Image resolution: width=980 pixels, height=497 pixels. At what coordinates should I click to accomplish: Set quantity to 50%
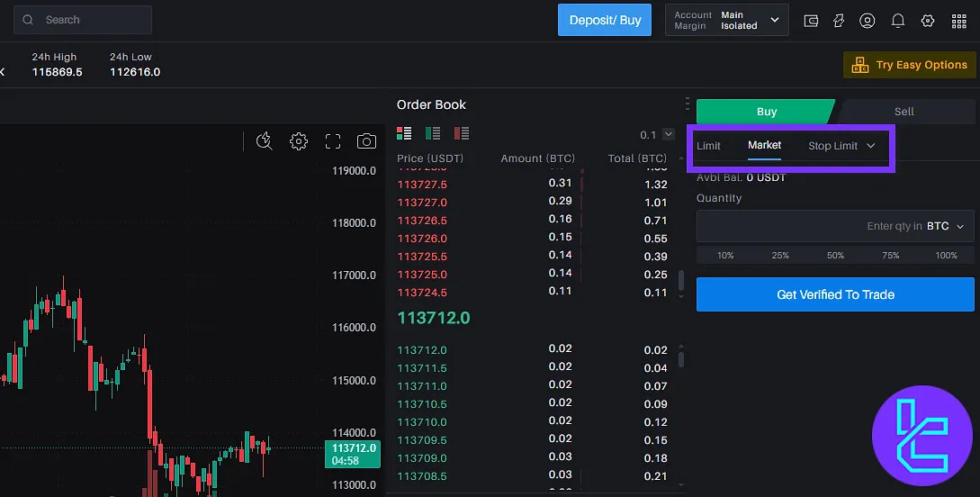tap(835, 255)
